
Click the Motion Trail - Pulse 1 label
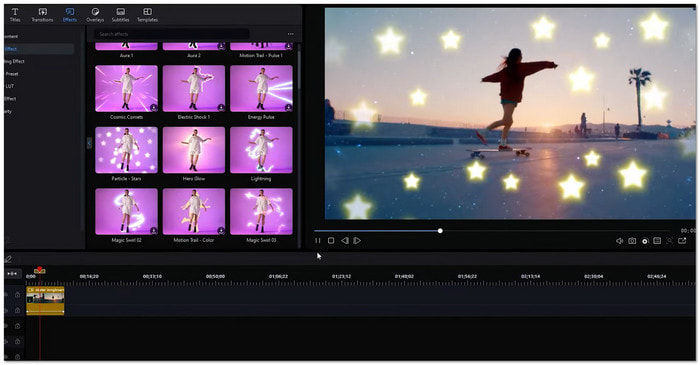[261, 55]
